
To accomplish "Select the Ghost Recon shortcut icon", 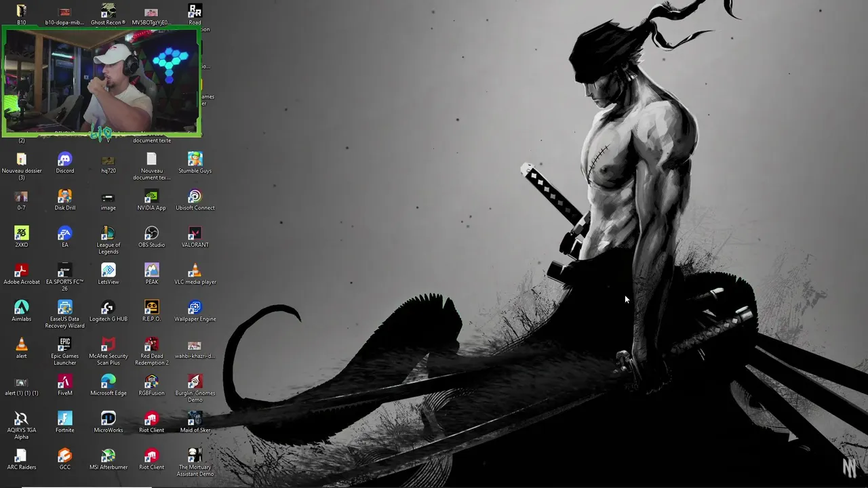I will tap(108, 11).
